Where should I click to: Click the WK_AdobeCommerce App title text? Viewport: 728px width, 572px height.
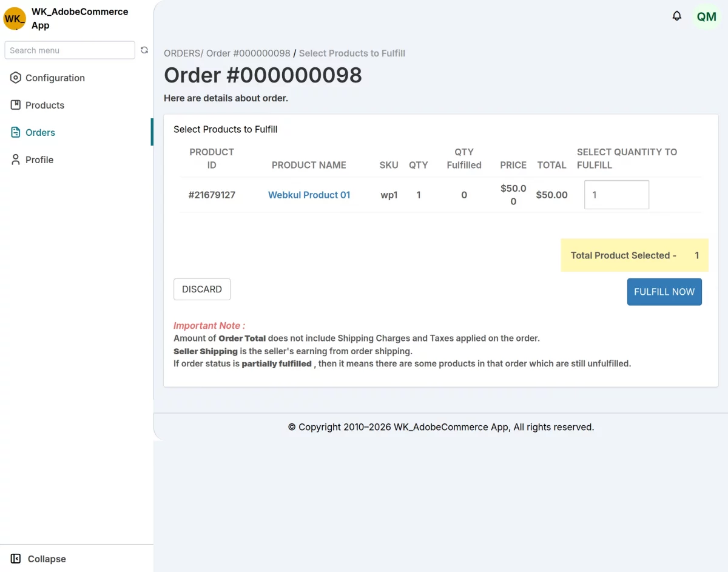[x=80, y=18]
